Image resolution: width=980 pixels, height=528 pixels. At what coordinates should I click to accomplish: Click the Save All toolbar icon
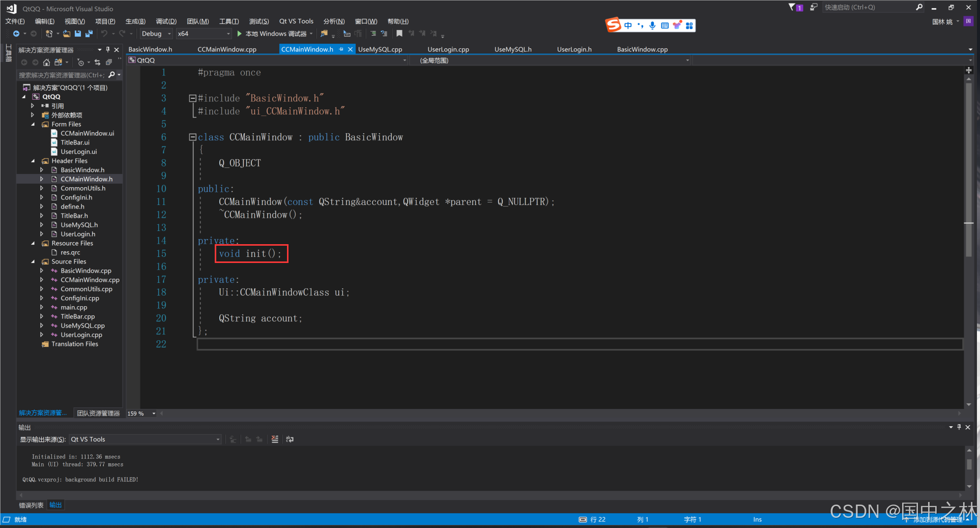click(89, 34)
